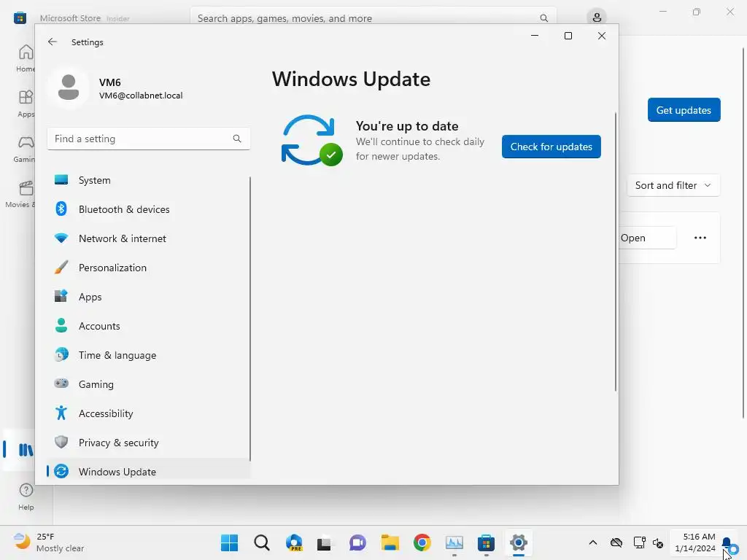Click into the Find a setting field
Image resolution: width=747 pixels, height=560 pixels.
[149, 139]
